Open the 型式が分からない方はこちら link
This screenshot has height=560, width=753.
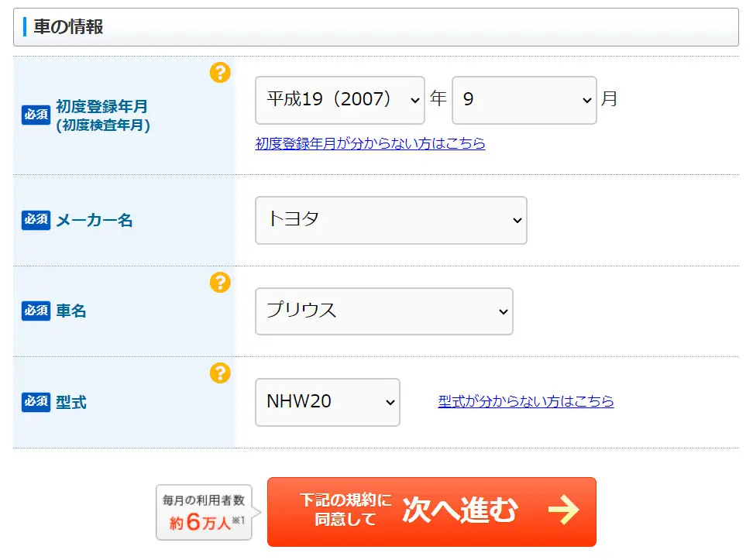(x=525, y=401)
